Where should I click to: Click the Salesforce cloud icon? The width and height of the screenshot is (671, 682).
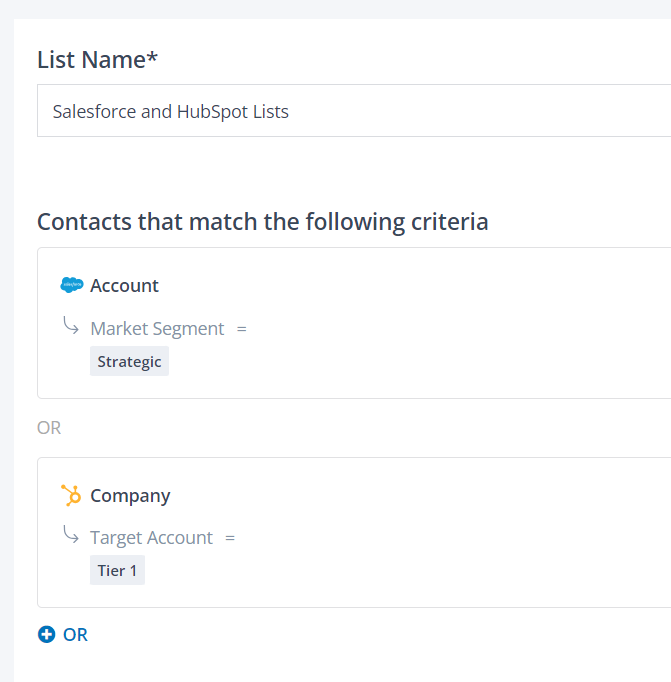coord(72,285)
